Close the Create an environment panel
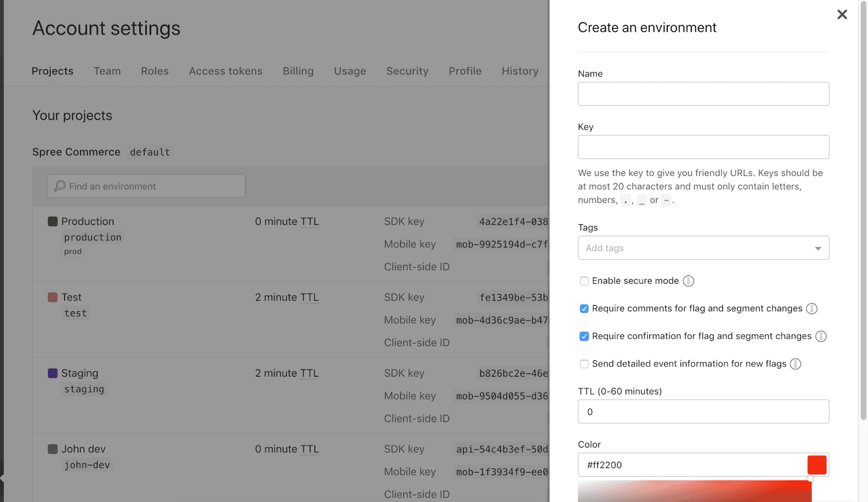Viewport: 868px width, 502px height. 842,14
